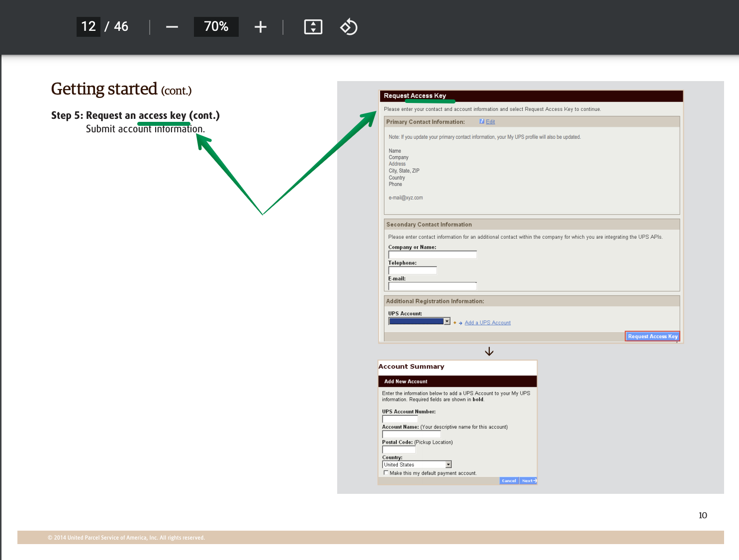Click the Request Access Key button
The height and width of the screenshot is (560, 739).
coord(652,336)
